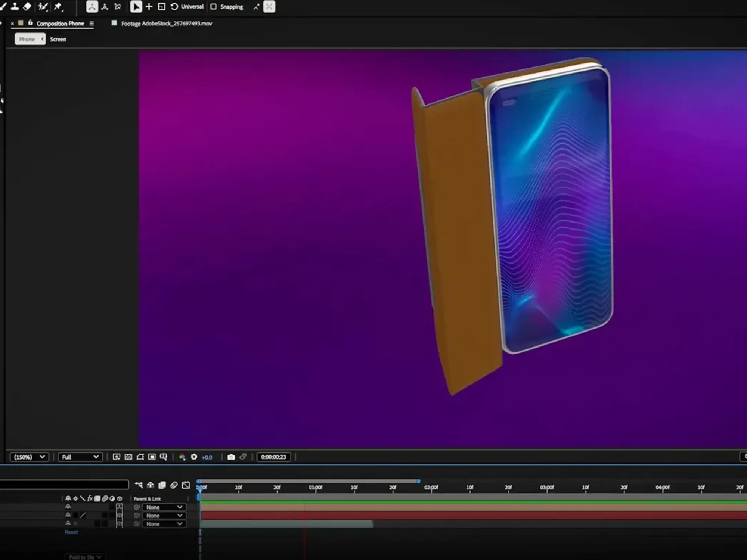
Task: Switch to Footage AdobeStock_257697493.mov tab
Action: [167, 24]
